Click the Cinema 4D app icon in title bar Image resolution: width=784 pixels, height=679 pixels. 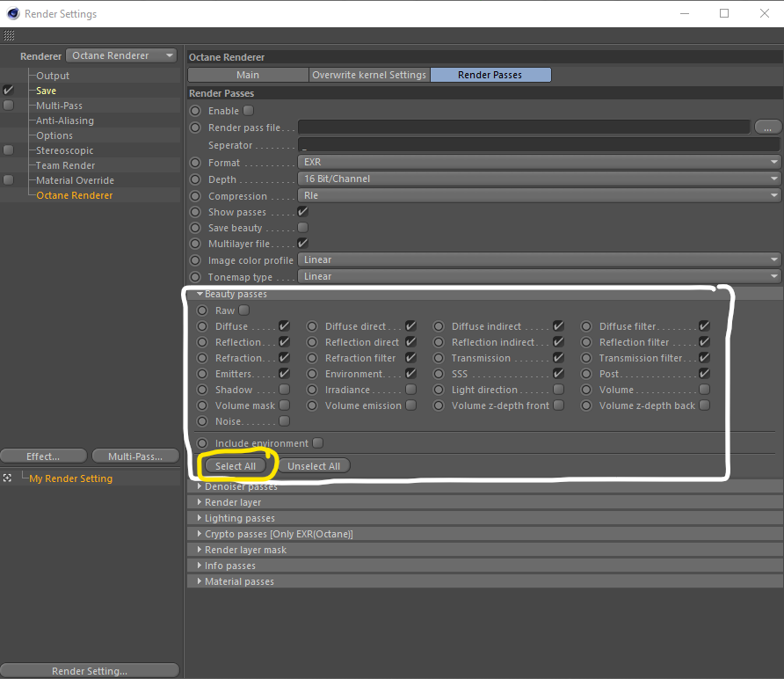pyautogui.click(x=13, y=13)
